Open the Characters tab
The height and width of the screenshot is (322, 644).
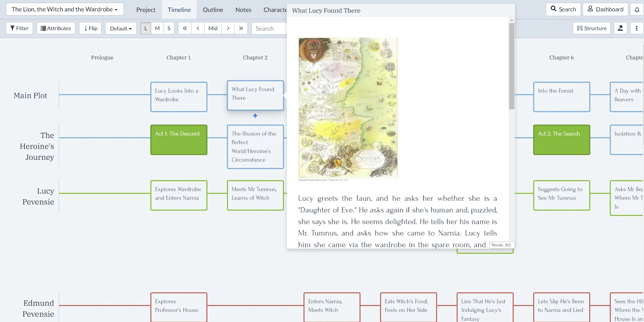(275, 10)
